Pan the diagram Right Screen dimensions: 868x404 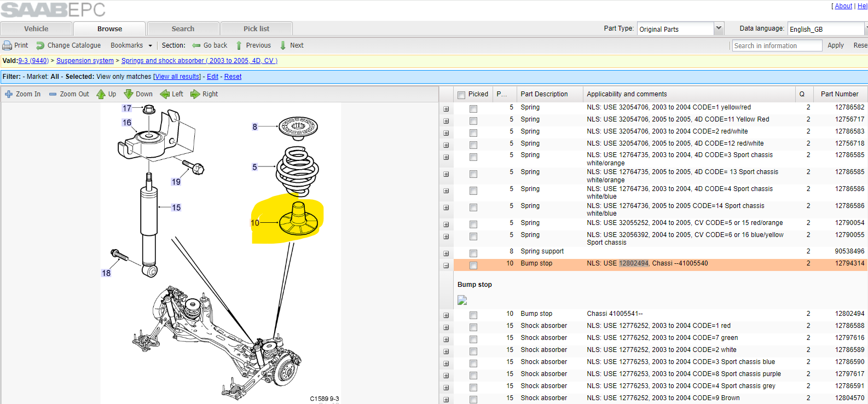point(204,94)
